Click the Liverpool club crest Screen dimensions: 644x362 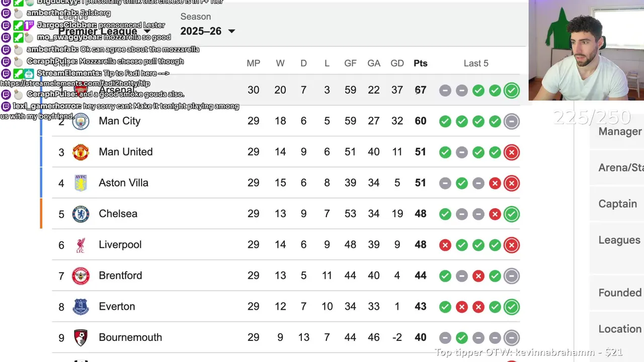(x=80, y=245)
